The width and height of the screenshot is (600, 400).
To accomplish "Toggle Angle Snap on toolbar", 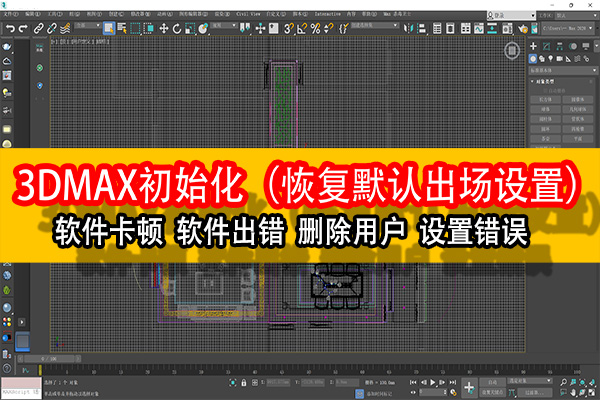I will pyautogui.click(x=302, y=28).
